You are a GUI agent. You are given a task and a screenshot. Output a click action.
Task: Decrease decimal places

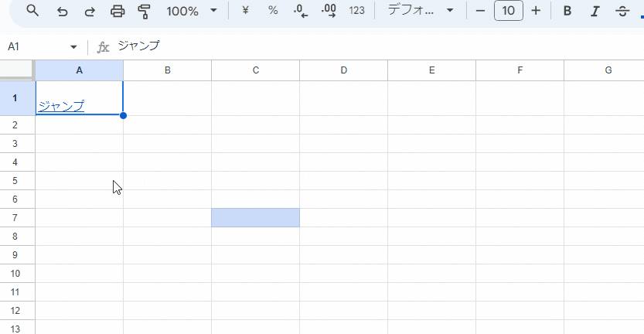tap(301, 11)
